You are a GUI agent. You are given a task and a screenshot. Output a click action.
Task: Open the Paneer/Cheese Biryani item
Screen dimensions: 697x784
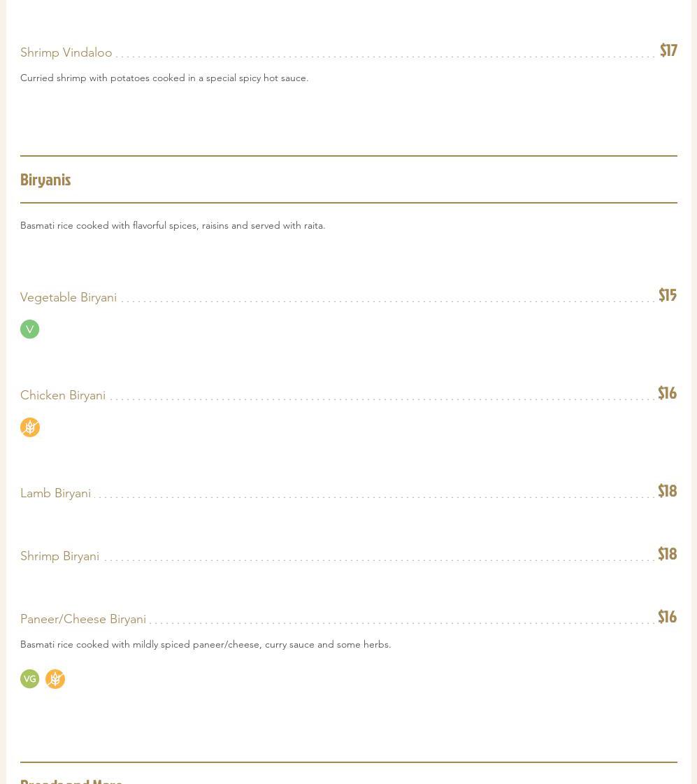83,620
